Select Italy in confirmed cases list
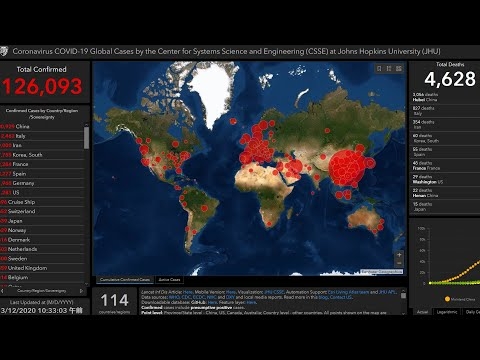Image resolution: width=480 pixels, height=360 pixels. [x=42, y=136]
